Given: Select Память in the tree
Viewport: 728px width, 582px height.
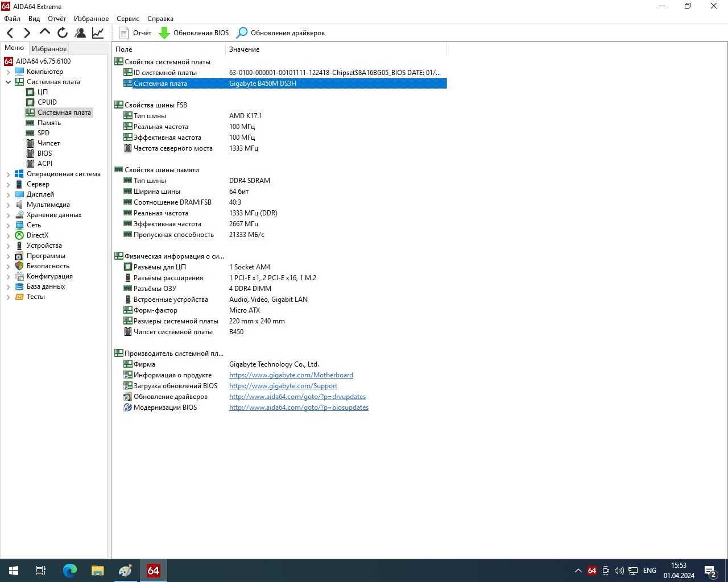Looking at the screenshot, I should 49,123.
